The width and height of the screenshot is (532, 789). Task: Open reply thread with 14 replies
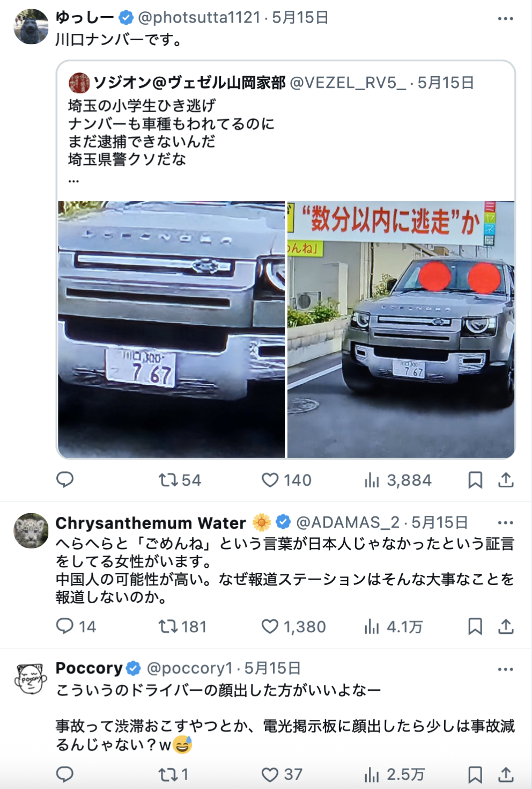point(76,626)
